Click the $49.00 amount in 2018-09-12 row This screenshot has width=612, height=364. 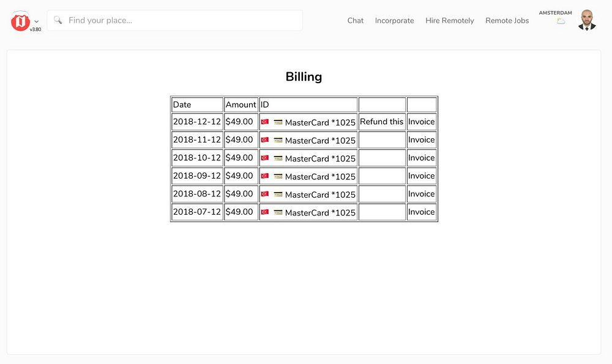(239, 176)
